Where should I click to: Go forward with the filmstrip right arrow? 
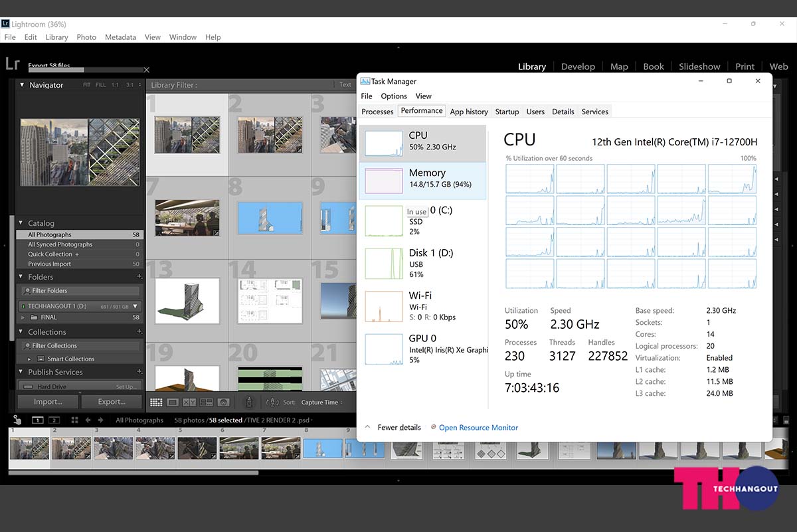pyautogui.click(x=100, y=420)
